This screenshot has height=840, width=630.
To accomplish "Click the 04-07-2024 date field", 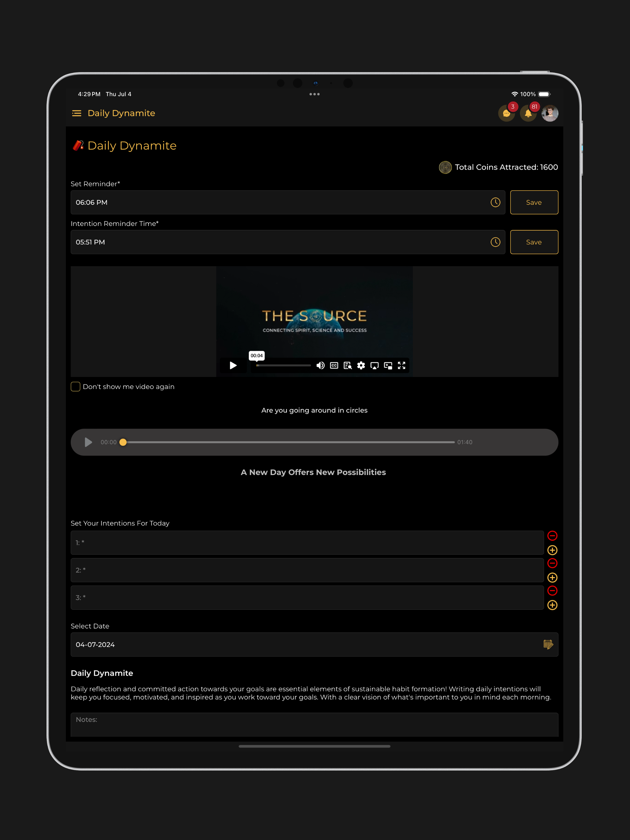I will pos(314,644).
